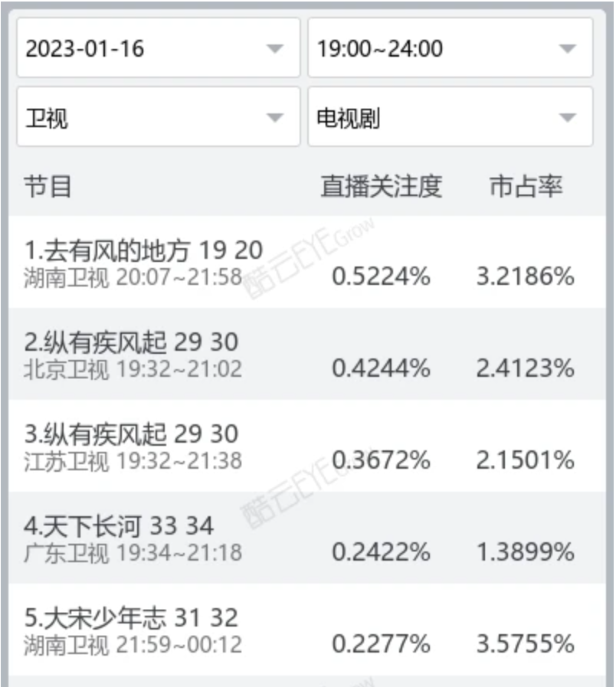Select the 去有风的地方 19 20 program title
Screen dimensions: 616x687
(x=143, y=250)
